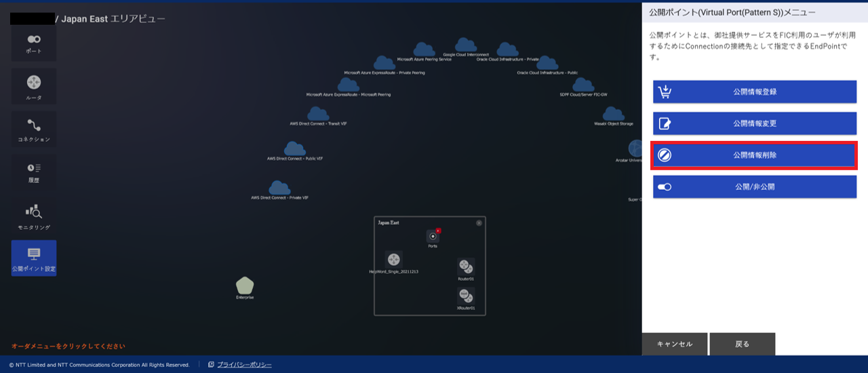The width and height of the screenshot is (868, 373).
Task: Click the 'Japan East エリアビュー' heading
Action: pyautogui.click(x=113, y=19)
